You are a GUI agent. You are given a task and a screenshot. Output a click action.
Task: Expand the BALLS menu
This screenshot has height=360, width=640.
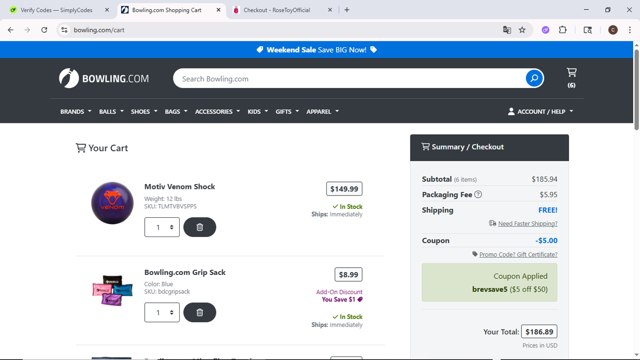click(111, 111)
